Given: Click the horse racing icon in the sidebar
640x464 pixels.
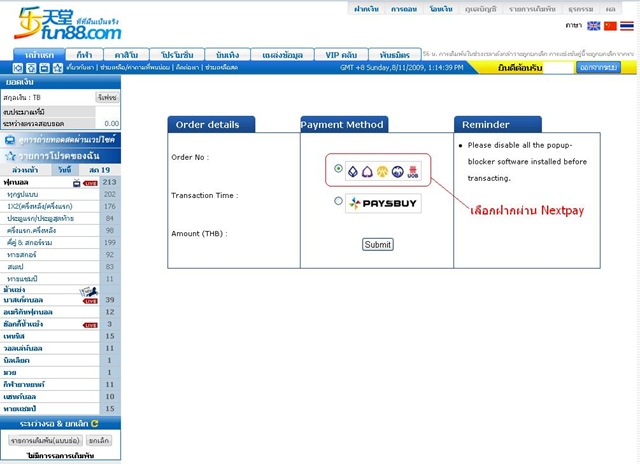Looking at the screenshot, I should tap(89, 291).
